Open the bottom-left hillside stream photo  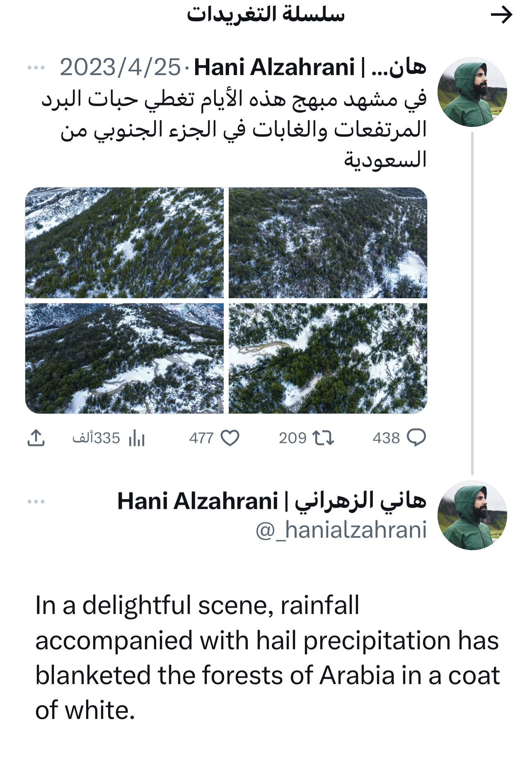124,358
